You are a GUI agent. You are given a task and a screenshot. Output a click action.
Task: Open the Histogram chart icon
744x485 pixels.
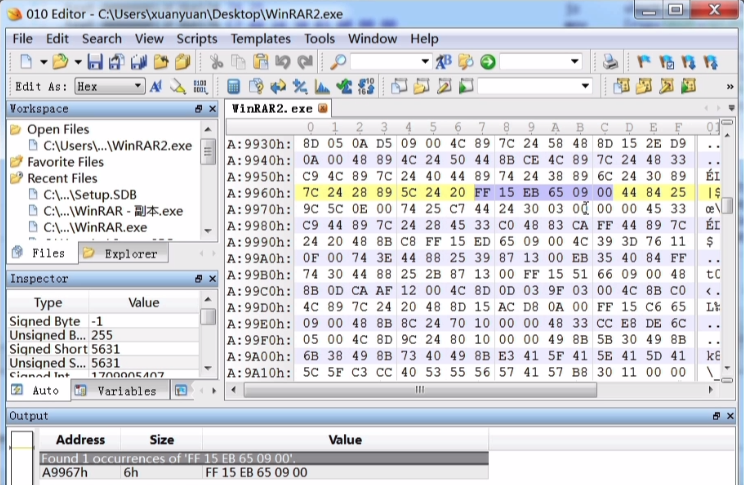[322, 86]
